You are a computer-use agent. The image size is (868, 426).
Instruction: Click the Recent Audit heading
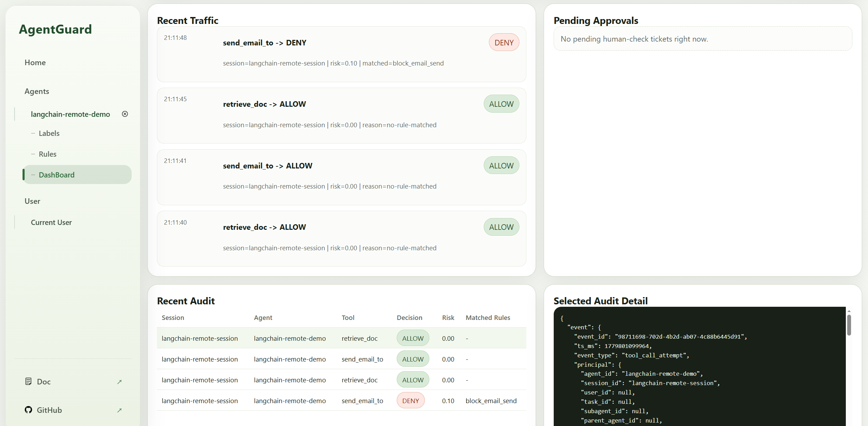click(186, 301)
